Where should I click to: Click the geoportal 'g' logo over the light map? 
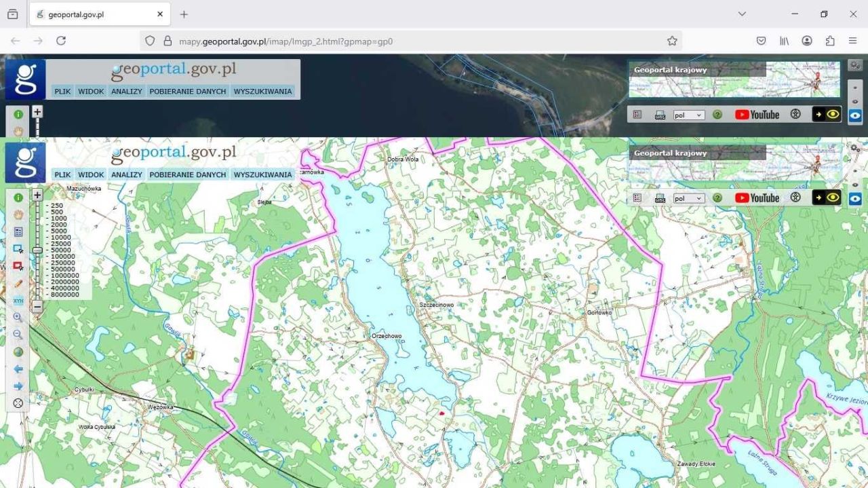(x=26, y=162)
